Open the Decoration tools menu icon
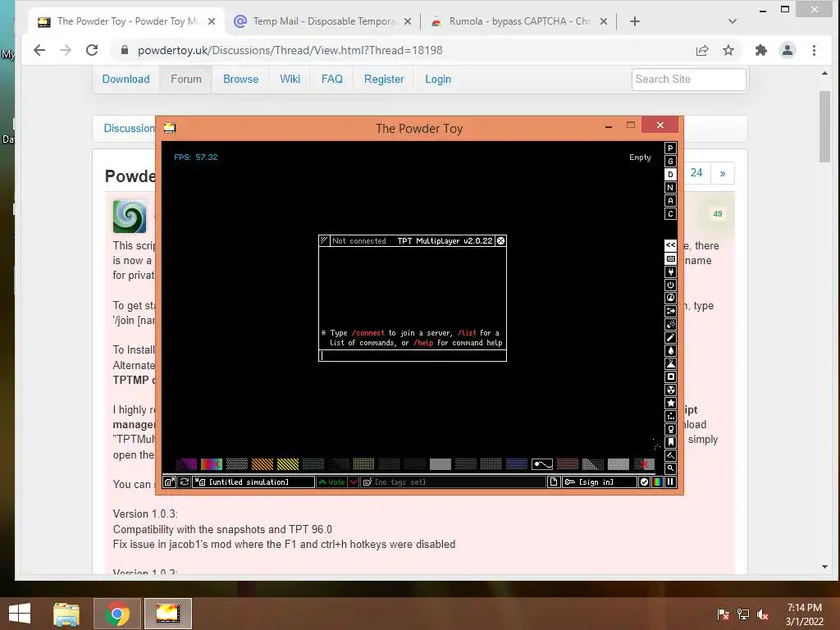 pyautogui.click(x=670, y=455)
